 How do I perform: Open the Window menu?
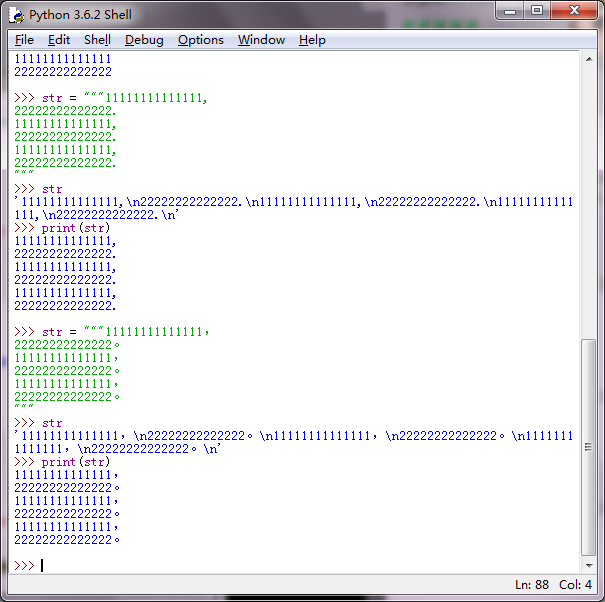(261, 40)
